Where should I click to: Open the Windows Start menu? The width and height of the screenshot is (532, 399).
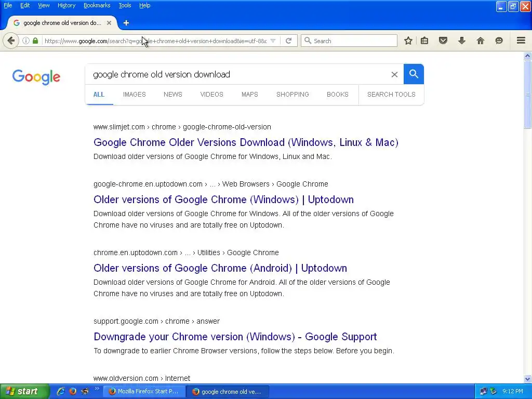pyautogui.click(x=24, y=391)
